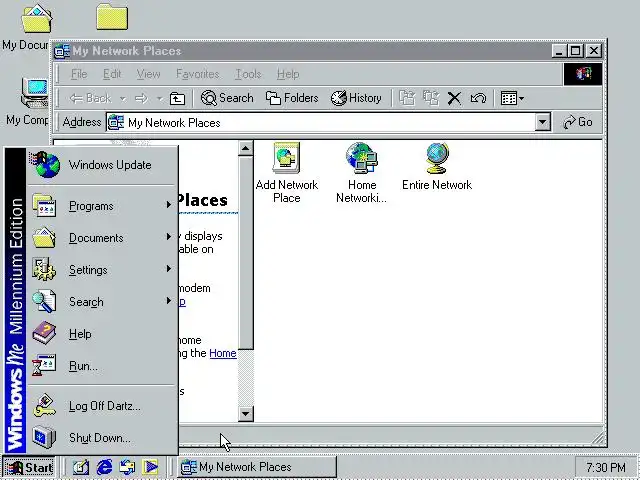The width and height of the screenshot is (640, 480).
Task: Click the Search toolbar button
Action: [227, 98]
